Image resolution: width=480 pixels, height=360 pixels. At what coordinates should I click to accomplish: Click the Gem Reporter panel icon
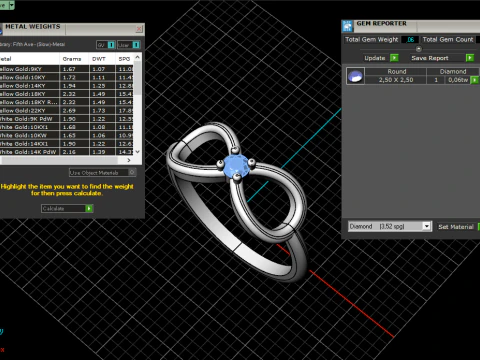pyautogui.click(x=347, y=26)
